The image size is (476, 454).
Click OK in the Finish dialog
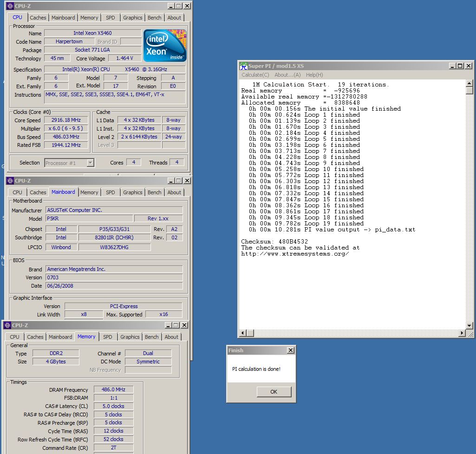[x=274, y=392]
